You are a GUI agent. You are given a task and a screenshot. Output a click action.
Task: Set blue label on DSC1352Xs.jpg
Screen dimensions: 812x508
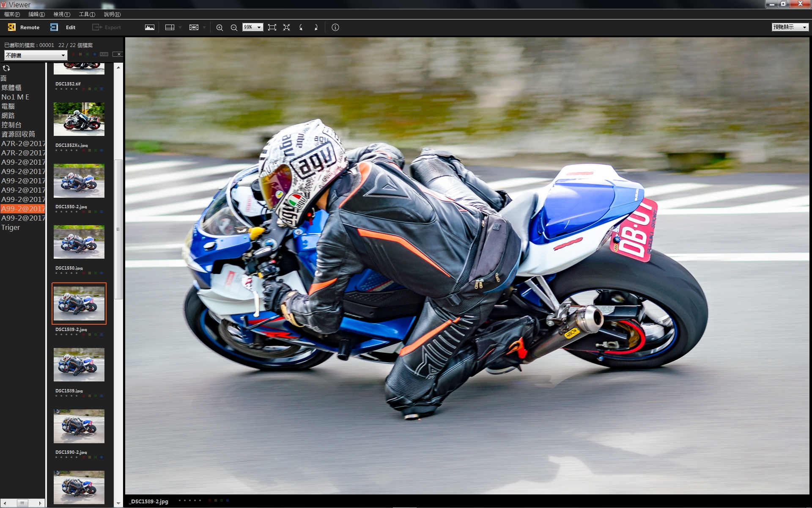click(101, 150)
